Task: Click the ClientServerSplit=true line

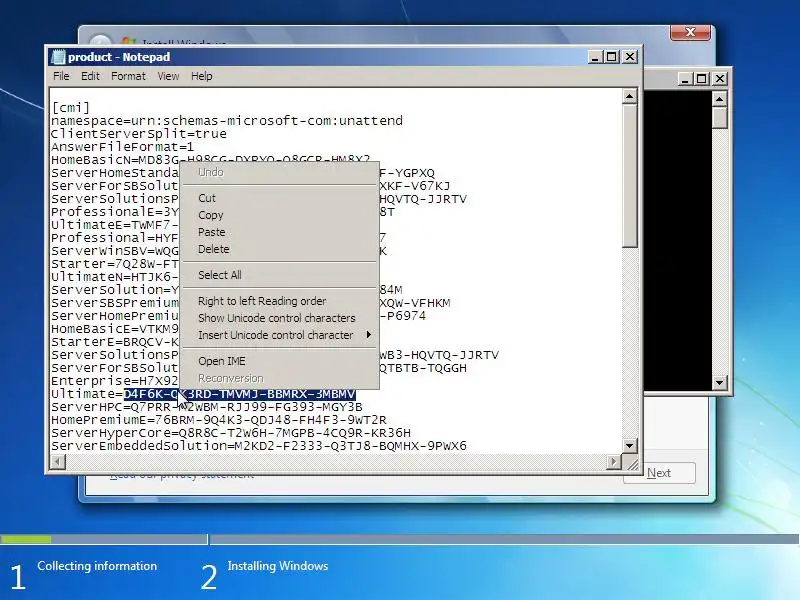Action: (139, 134)
